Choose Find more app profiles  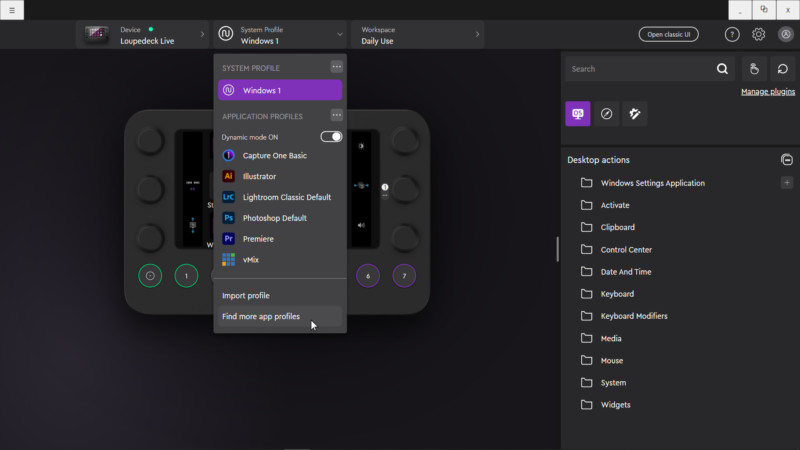(x=280, y=317)
